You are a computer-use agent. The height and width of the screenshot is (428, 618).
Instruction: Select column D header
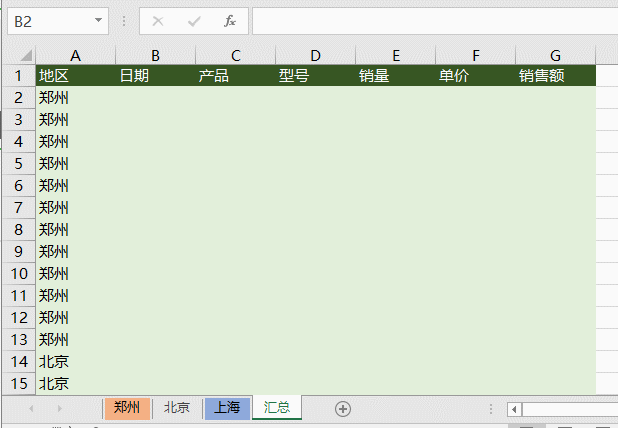[315, 55]
